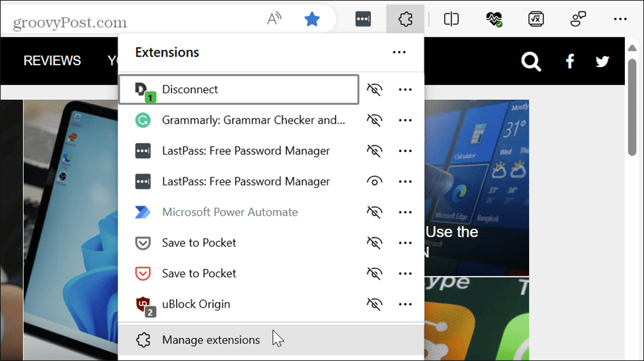Open more actions for uBlock Origin
Image resolution: width=644 pixels, height=361 pixels.
(x=405, y=304)
